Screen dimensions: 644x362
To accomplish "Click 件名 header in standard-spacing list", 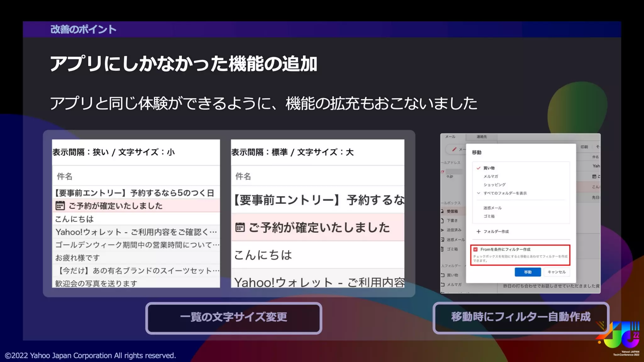I will point(243,176).
